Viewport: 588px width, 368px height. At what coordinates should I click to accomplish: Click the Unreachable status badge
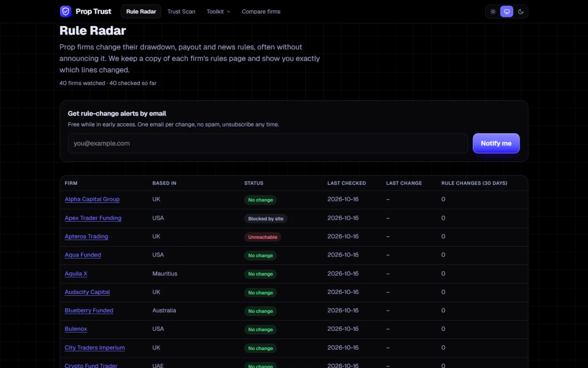263,237
